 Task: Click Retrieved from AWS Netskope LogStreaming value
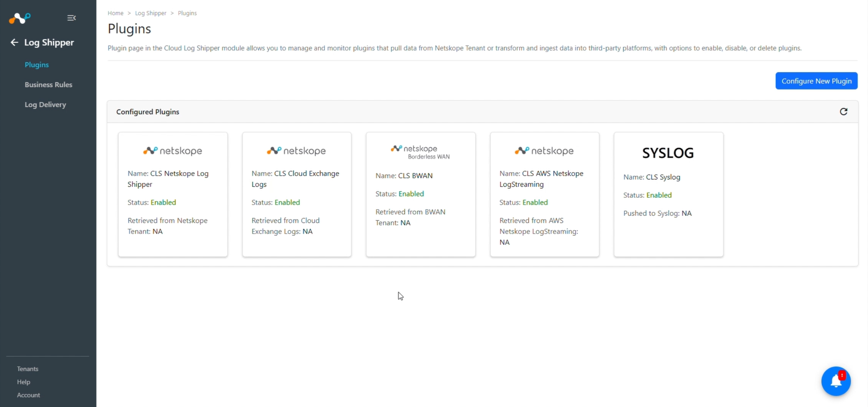[x=505, y=242]
